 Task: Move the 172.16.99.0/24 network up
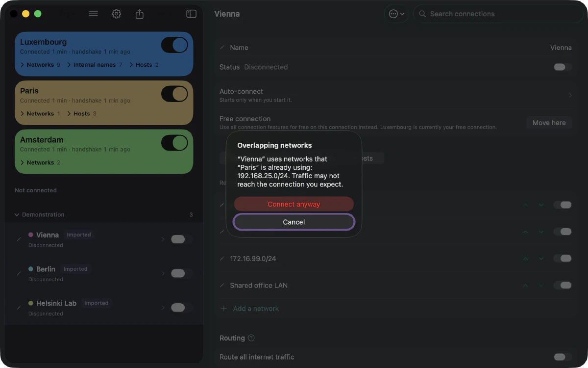pos(525,259)
